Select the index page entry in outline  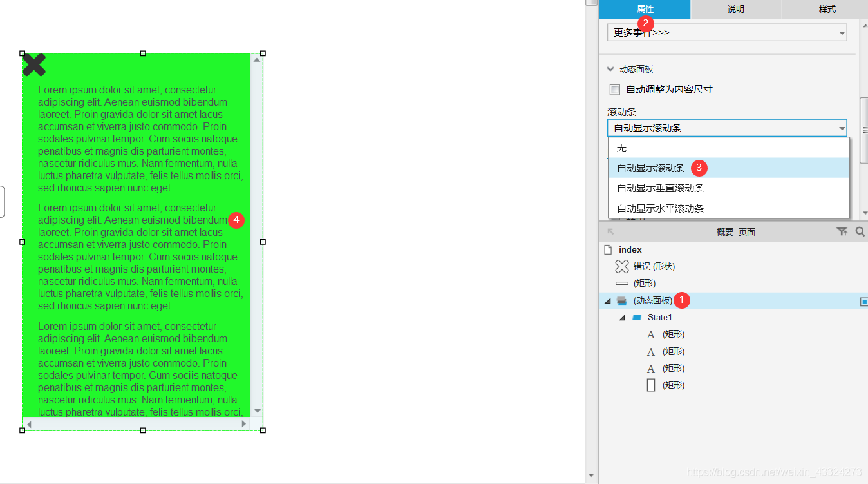(629, 249)
